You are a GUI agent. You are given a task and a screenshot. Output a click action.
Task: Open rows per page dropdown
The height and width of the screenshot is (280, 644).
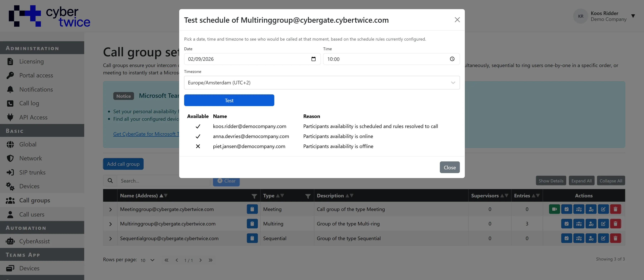click(x=148, y=260)
